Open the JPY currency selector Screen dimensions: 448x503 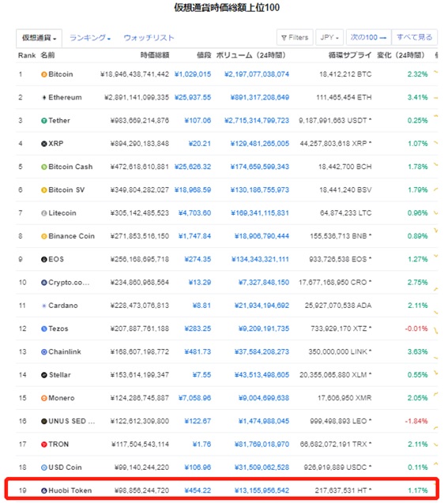[x=329, y=38]
